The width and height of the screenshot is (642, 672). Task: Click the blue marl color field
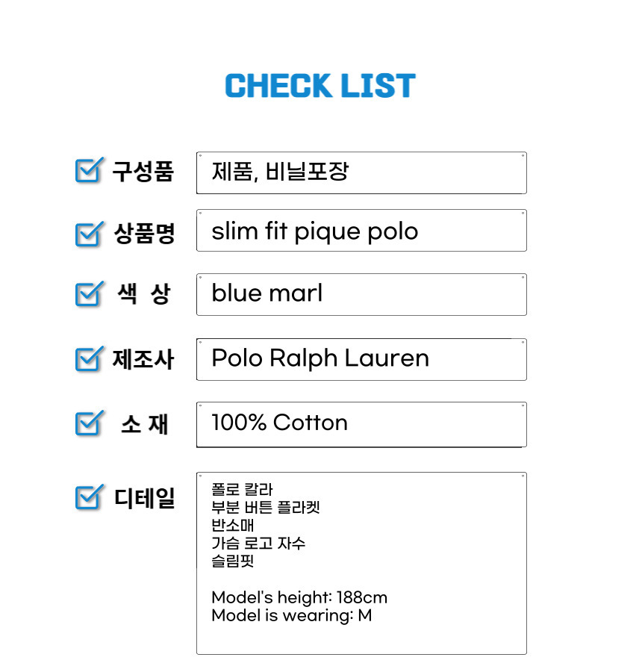(361, 294)
